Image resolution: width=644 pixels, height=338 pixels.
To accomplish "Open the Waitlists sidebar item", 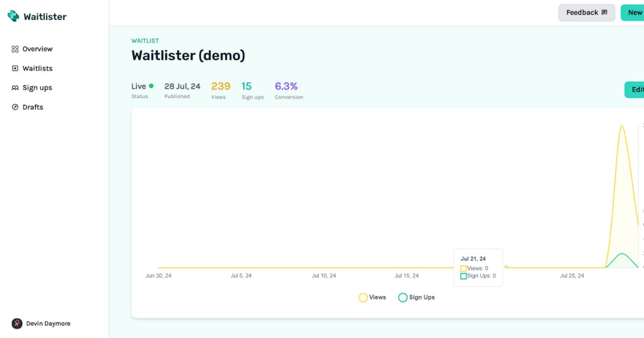I will [32, 68].
